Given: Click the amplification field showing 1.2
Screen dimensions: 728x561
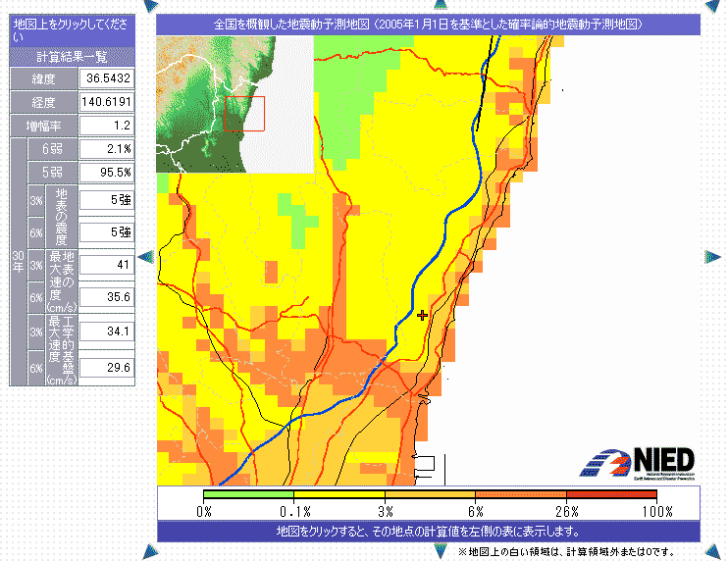Looking at the screenshot, I should [x=107, y=126].
